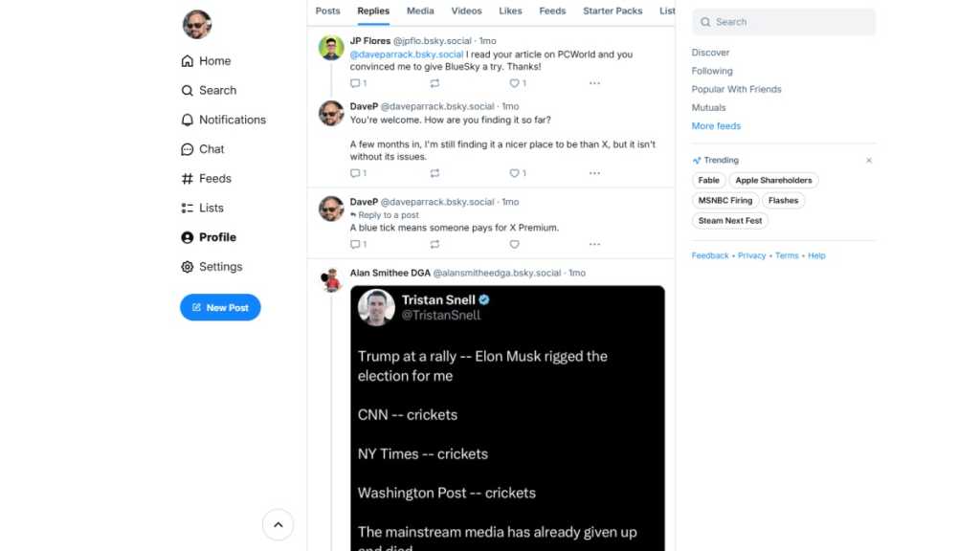Open Home from the sidebar

coord(212,60)
